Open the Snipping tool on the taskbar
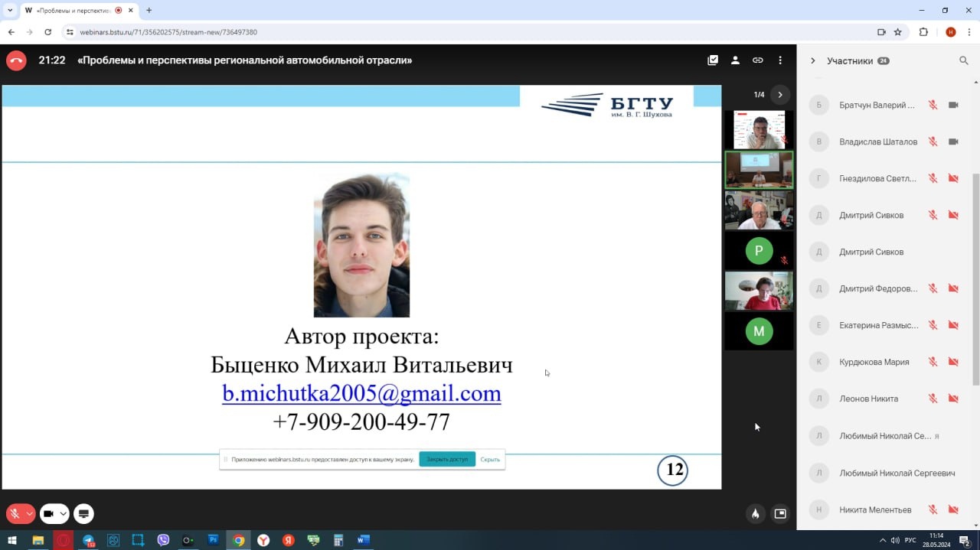The width and height of the screenshot is (980, 550). [x=138, y=540]
